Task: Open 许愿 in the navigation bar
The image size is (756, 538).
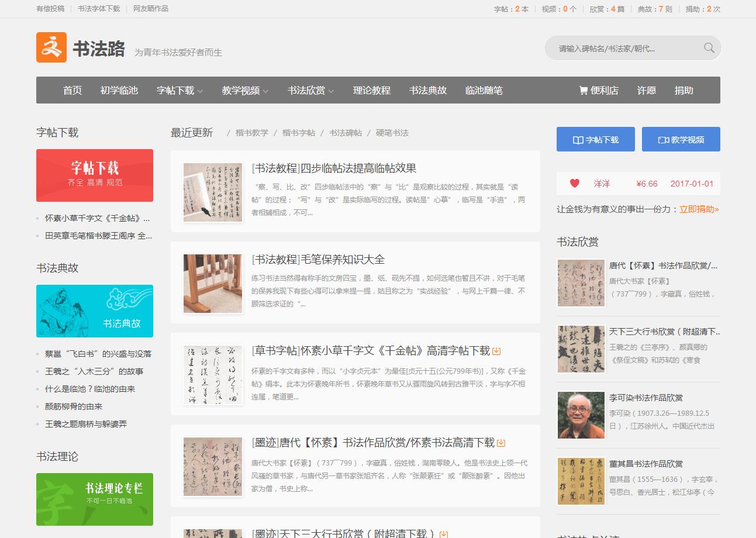Action: point(647,90)
